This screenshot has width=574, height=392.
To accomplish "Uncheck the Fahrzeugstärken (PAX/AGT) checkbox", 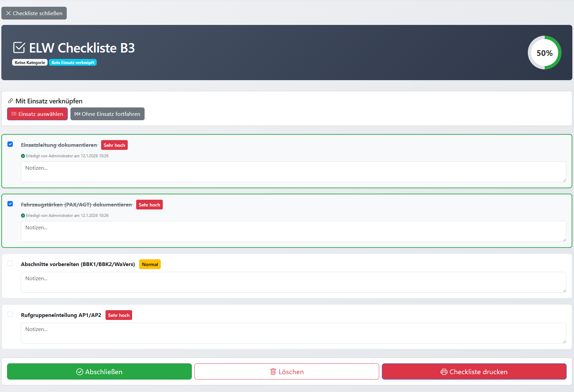I will tap(10, 204).
